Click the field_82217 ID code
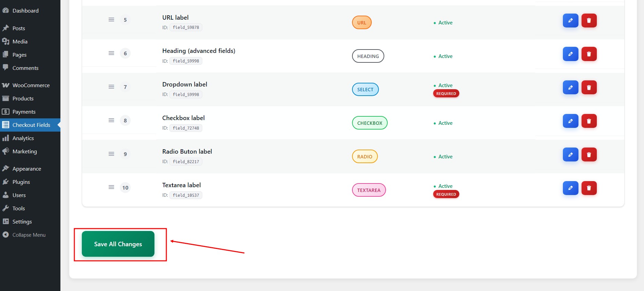The width and height of the screenshot is (644, 291). pos(186,162)
